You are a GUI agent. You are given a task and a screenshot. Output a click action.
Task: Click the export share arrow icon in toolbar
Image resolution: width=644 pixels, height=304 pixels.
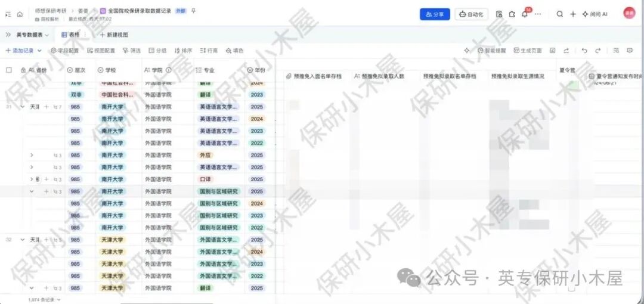(566, 51)
